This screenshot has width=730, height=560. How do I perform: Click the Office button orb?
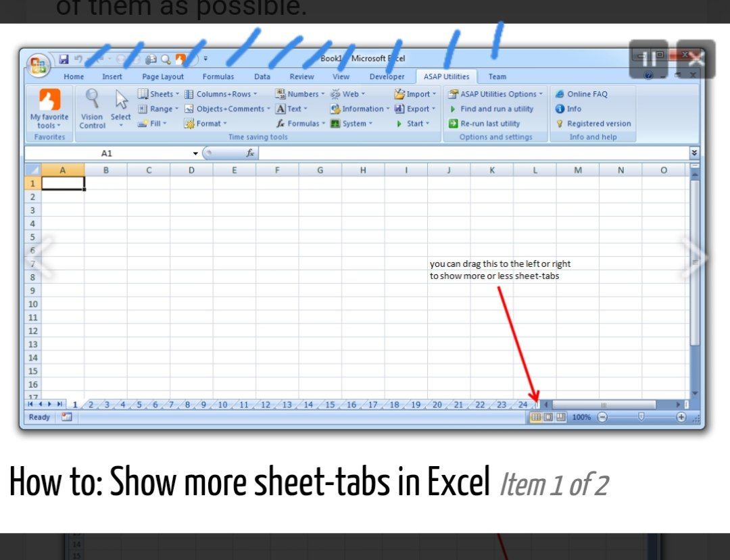click(x=39, y=65)
